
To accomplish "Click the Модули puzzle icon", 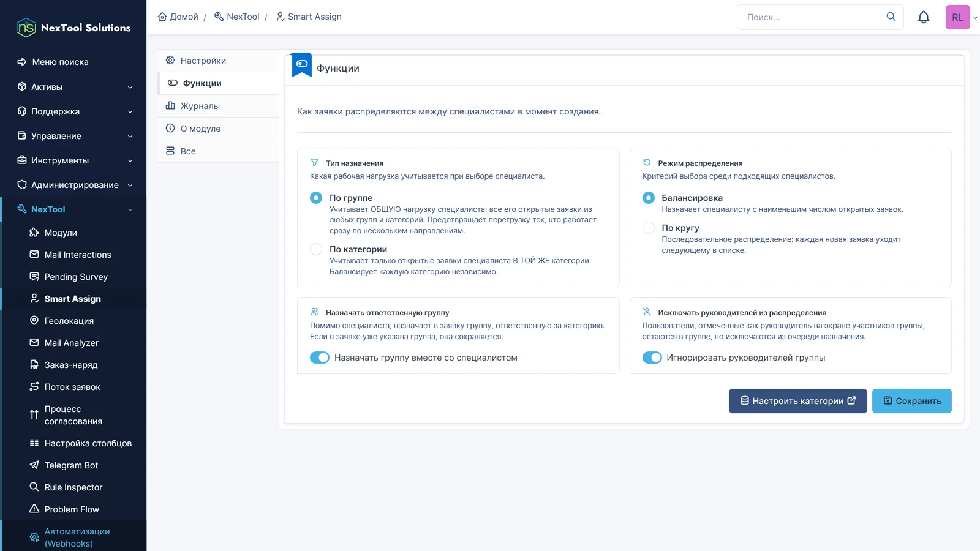I will pyautogui.click(x=34, y=233).
